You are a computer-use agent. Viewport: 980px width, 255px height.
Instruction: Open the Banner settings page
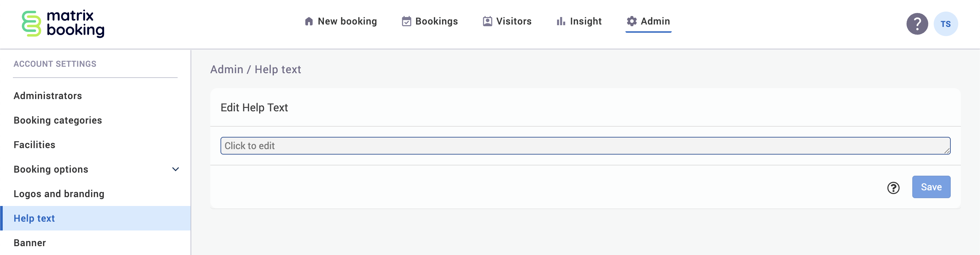tap(30, 243)
